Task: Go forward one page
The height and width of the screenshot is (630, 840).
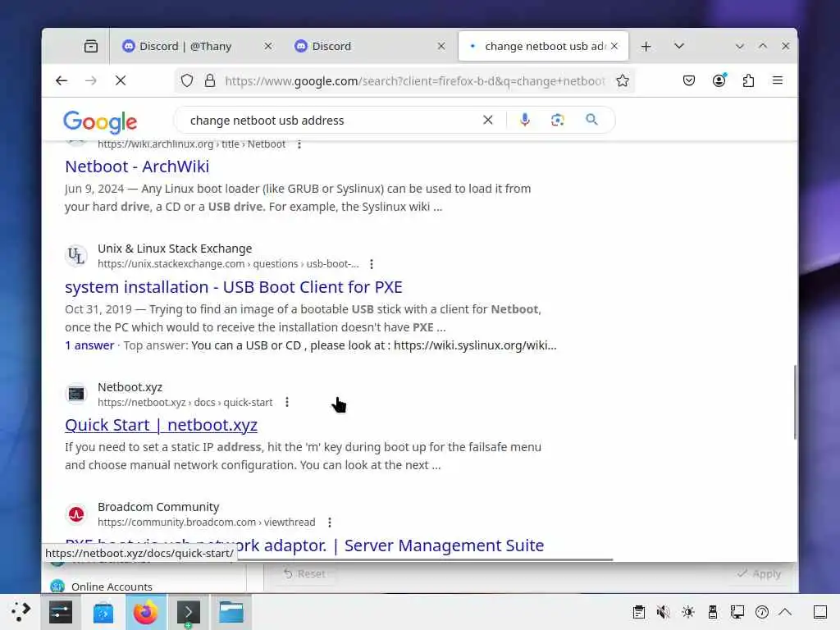Action: tap(91, 80)
